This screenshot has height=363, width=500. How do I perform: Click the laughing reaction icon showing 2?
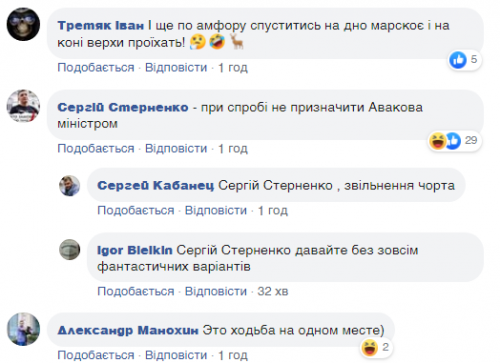pos(370,348)
